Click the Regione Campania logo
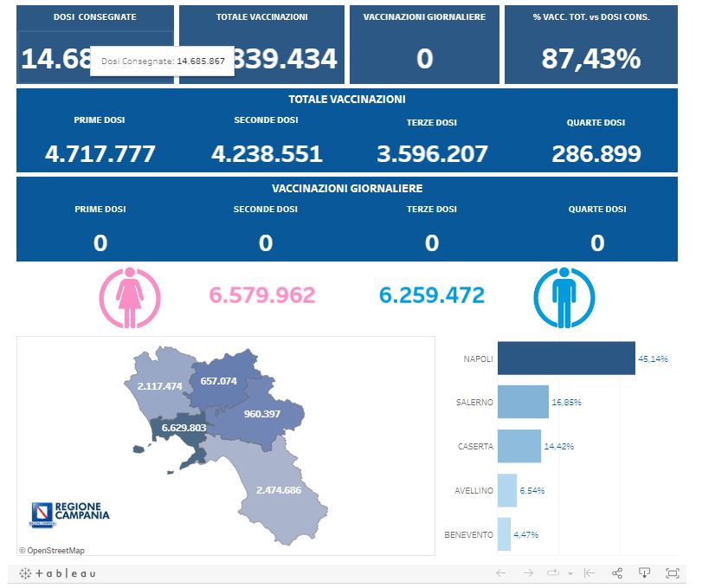728x588 pixels. click(70, 514)
